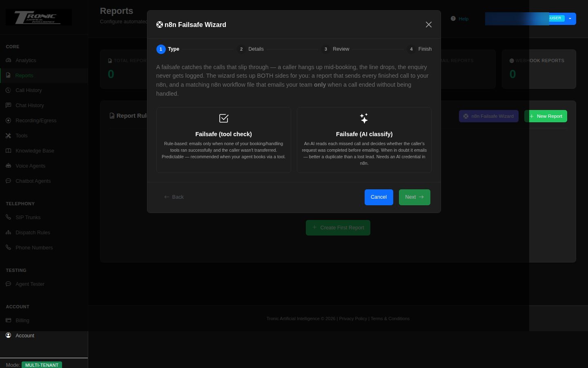Click the checkbox icon in tool check card
The height and width of the screenshot is (368, 588).
point(224,119)
